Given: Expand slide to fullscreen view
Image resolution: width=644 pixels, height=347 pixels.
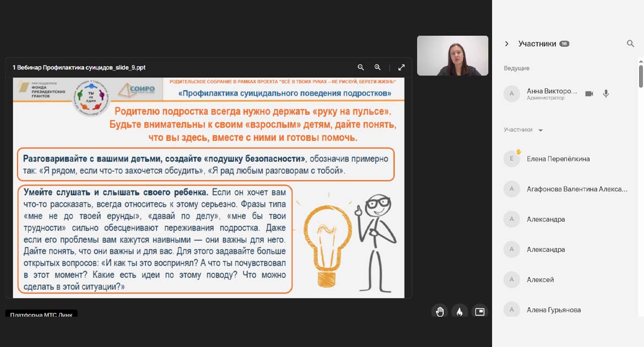Looking at the screenshot, I should tap(401, 67).
